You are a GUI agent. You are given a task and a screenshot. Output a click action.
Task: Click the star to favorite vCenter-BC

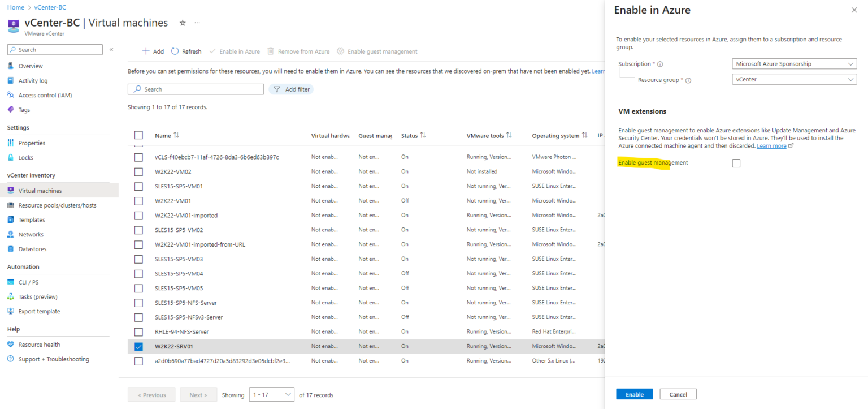(x=182, y=23)
